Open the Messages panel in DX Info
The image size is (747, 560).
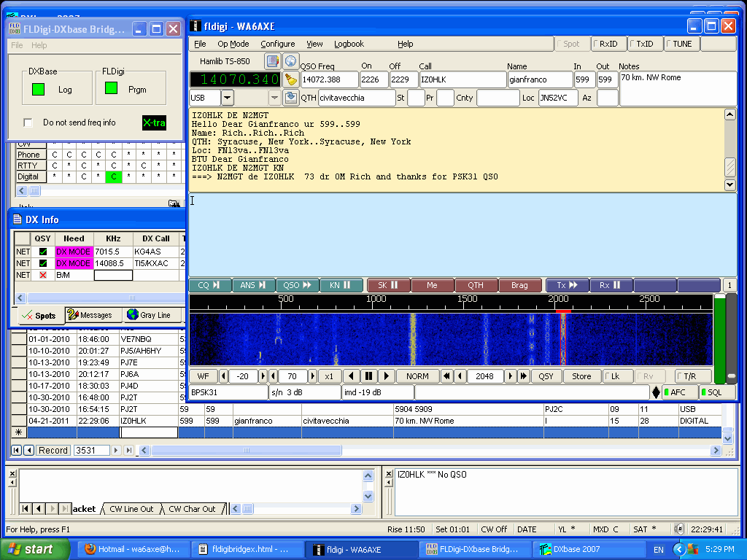[91, 315]
